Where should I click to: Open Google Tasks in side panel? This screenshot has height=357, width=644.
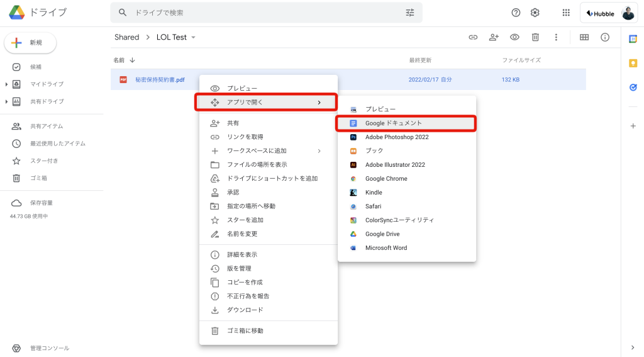coord(633,87)
